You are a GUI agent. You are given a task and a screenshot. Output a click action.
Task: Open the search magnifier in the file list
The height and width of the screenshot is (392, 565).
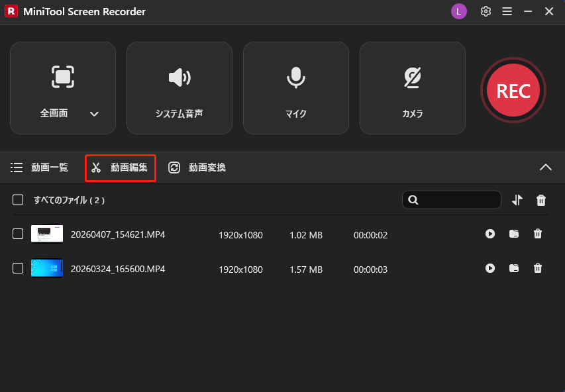[414, 199]
